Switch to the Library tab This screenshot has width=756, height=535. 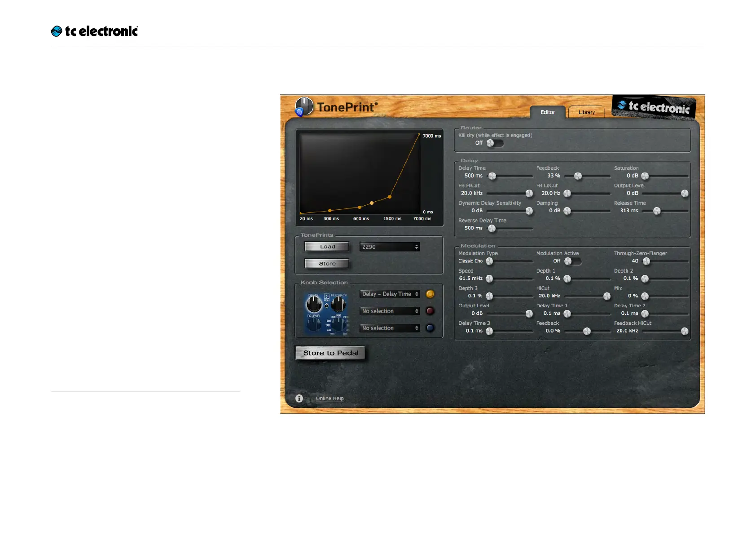pyautogui.click(x=586, y=112)
